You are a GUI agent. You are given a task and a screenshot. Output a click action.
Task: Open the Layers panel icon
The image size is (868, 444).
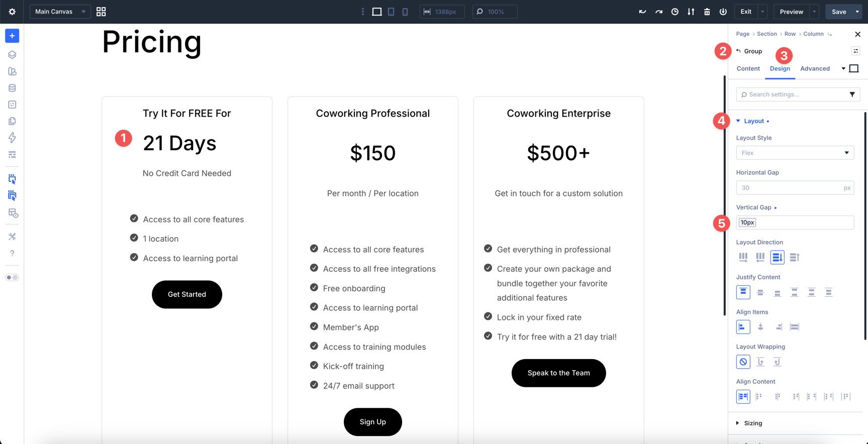tap(12, 55)
